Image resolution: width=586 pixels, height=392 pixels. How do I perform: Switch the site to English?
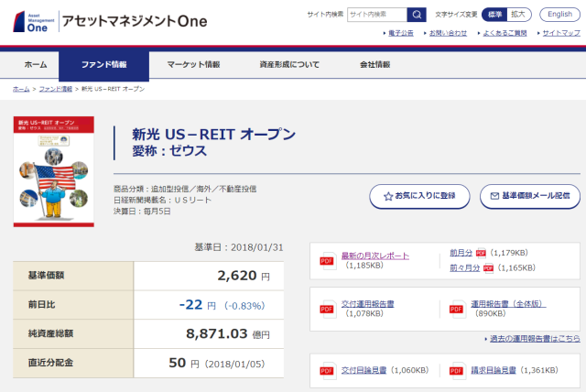coord(559,15)
